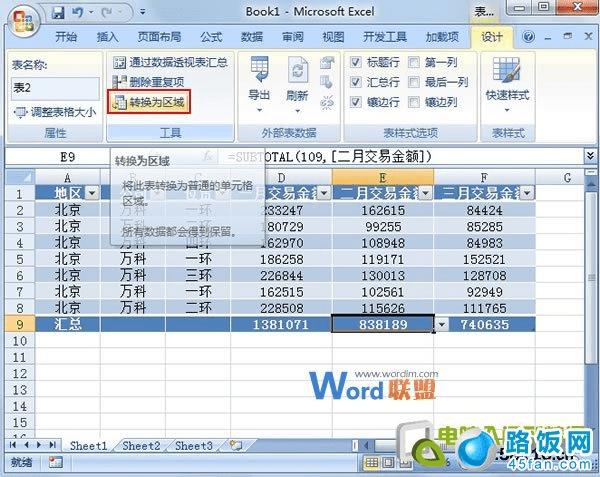Redo icon in quick access toolbar
The image size is (600, 477).
tap(107, 13)
